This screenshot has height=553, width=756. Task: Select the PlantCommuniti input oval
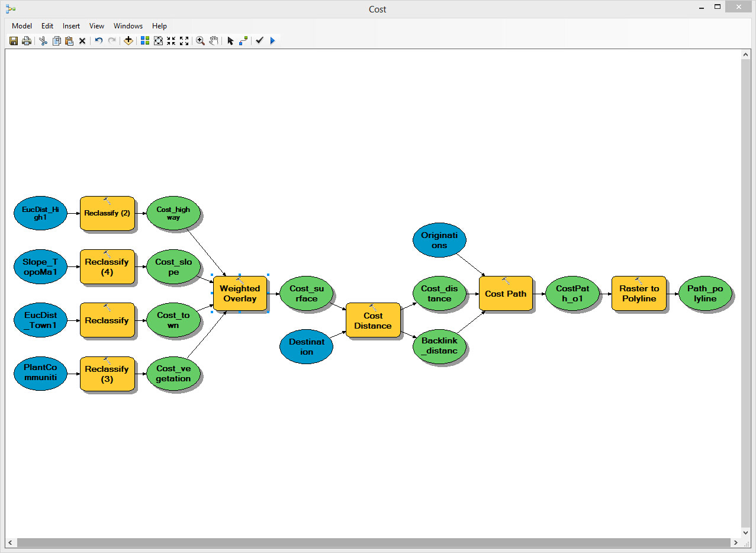pyautogui.click(x=41, y=374)
